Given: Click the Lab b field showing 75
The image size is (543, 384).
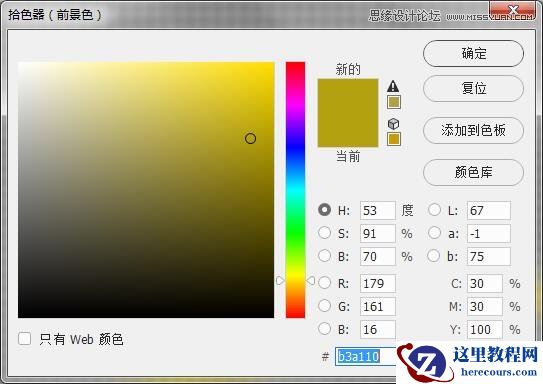Looking at the screenshot, I should pyautogui.click(x=489, y=257).
